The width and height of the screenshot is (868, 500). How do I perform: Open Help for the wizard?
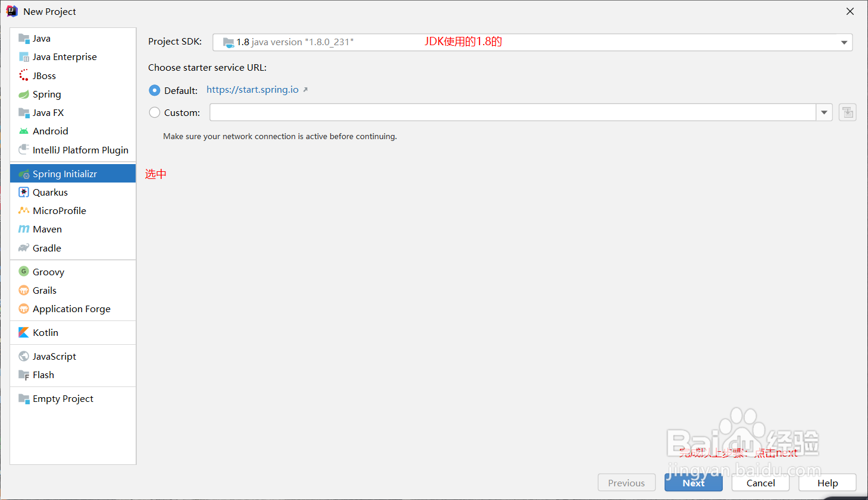(x=828, y=483)
